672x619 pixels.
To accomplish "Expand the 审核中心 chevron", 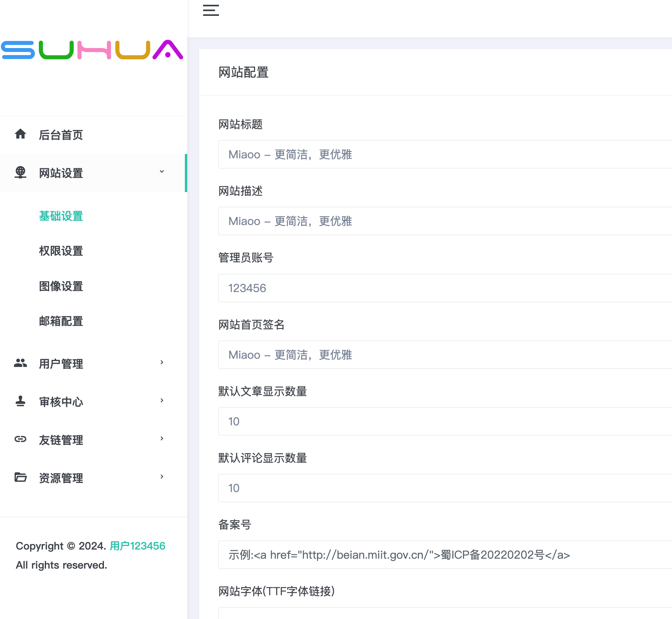I will pyautogui.click(x=162, y=400).
